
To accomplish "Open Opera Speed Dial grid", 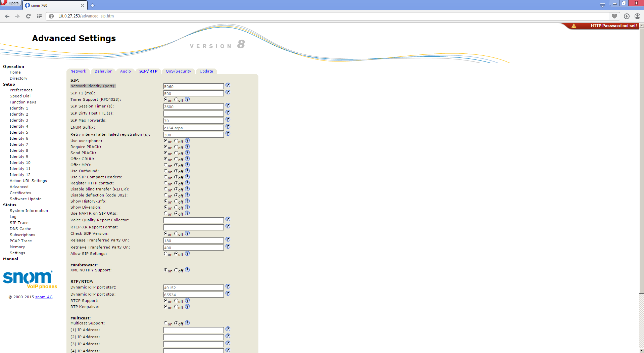I will 39,16.
